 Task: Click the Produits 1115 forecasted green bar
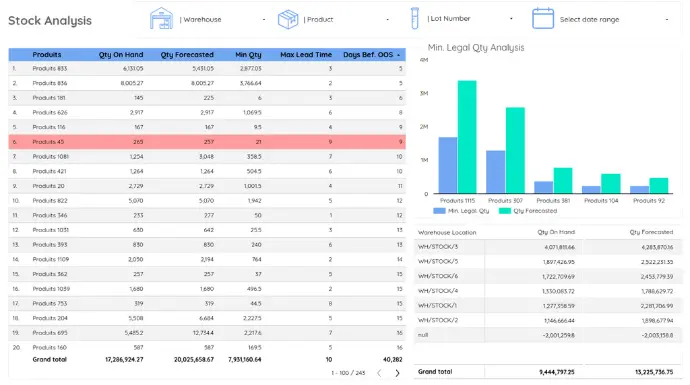[467, 137]
